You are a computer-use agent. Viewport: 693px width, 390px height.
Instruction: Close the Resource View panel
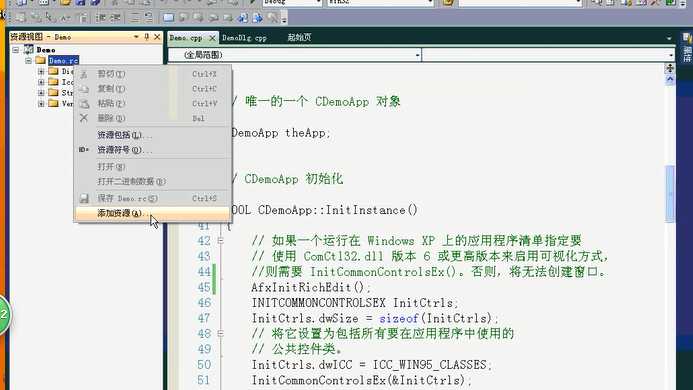click(x=157, y=37)
